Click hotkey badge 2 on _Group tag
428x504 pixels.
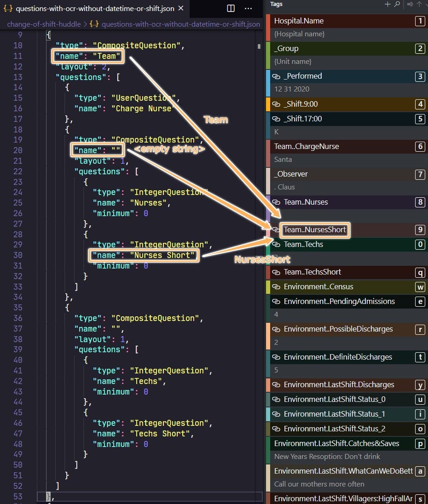420,49
